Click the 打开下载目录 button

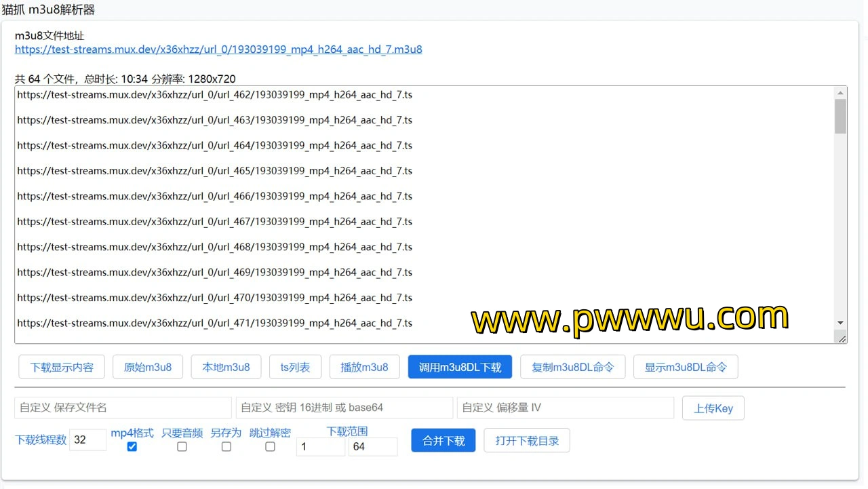coord(527,440)
